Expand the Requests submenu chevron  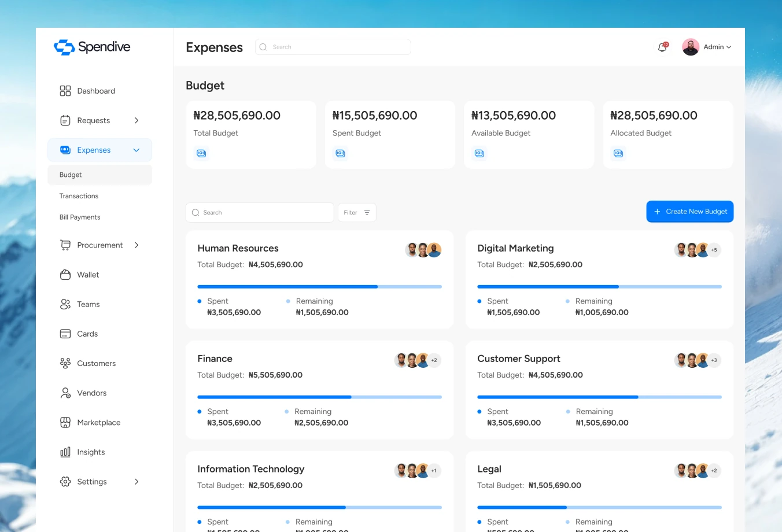click(x=137, y=120)
